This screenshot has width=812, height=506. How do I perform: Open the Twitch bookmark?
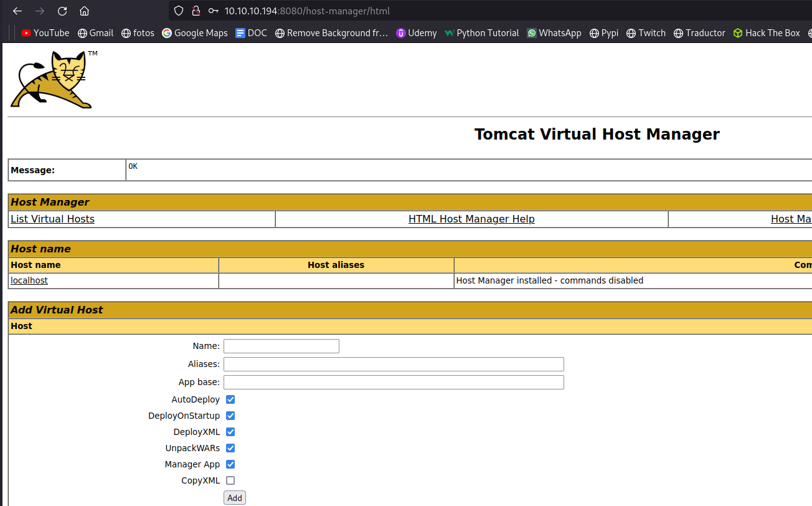tap(646, 33)
